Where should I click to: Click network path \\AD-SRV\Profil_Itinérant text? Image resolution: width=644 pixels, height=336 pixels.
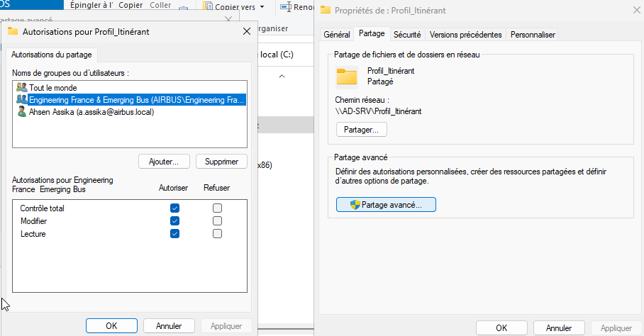click(x=378, y=111)
